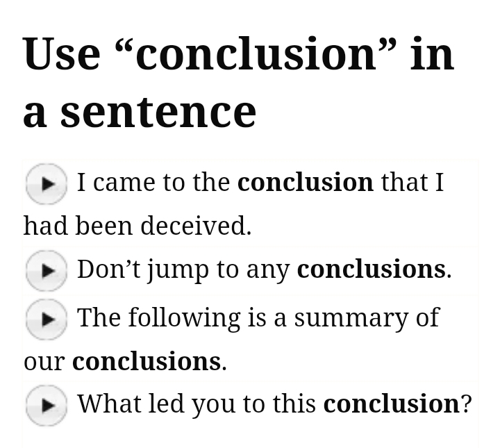Image resolution: width=500 pixels, height=448 pixels.
Task: Select bold "conclusion" before "that I"
Action: click(305, 182)
